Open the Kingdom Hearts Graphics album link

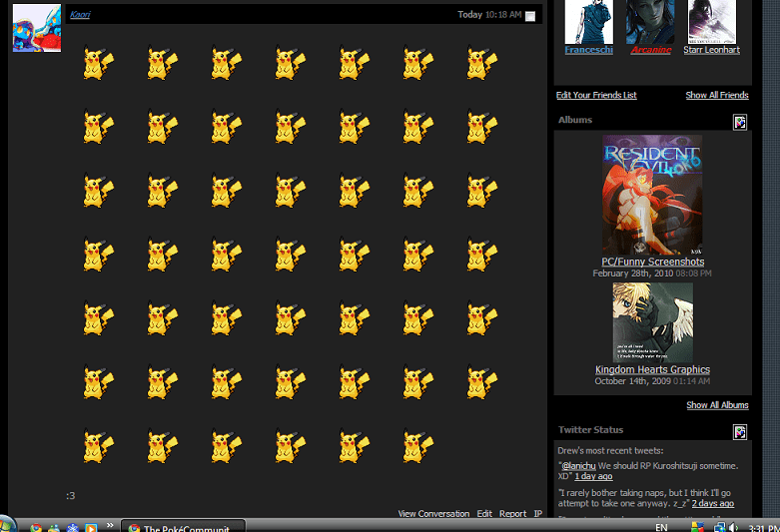click(652, 369)
